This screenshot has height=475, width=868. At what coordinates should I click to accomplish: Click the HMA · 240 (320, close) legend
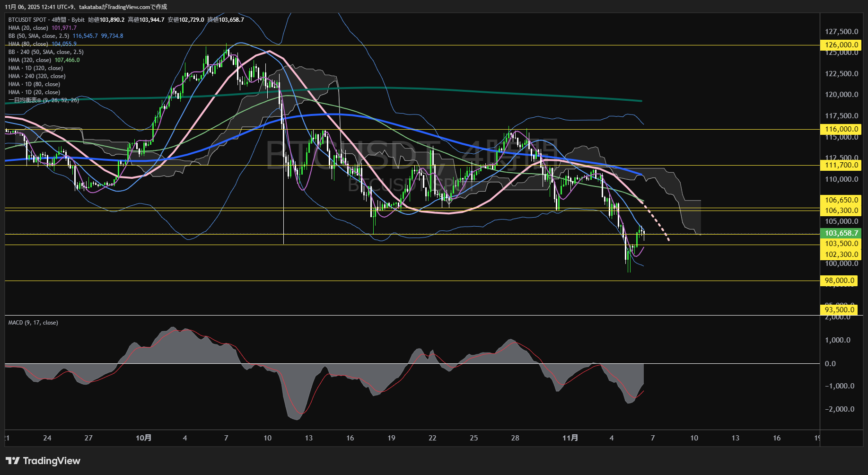point(37,76)
